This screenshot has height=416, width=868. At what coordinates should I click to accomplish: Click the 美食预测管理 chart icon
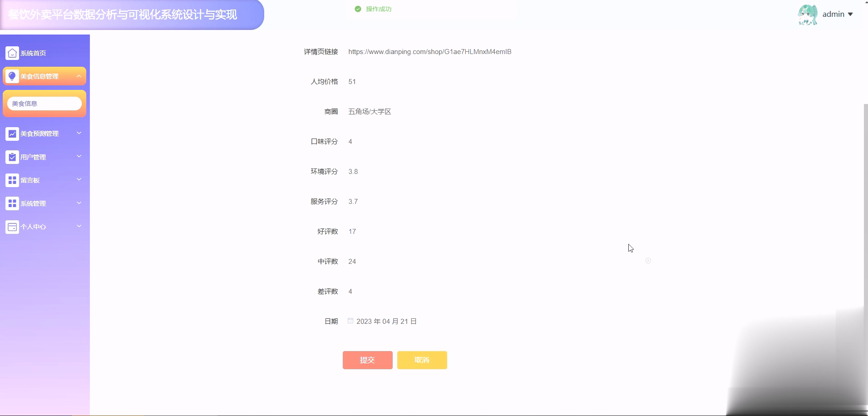(x=12, y=134)
